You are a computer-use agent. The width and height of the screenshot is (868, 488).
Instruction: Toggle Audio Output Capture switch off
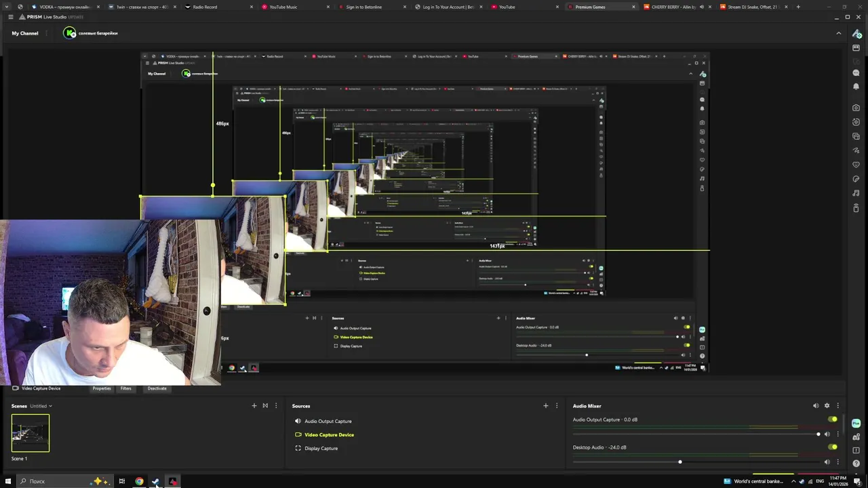pyautogui.click(x=833, y=419)
